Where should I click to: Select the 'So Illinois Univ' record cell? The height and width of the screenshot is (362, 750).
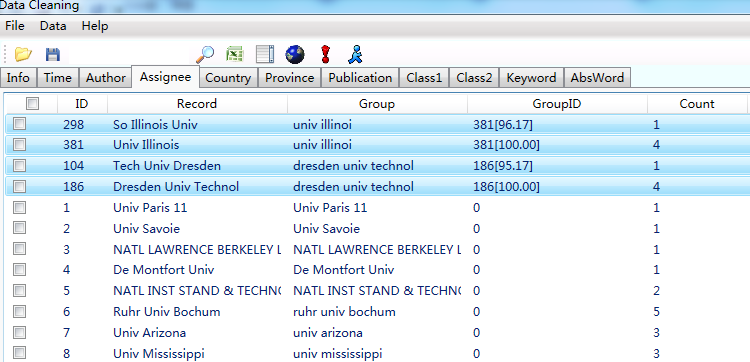[155, 125]
